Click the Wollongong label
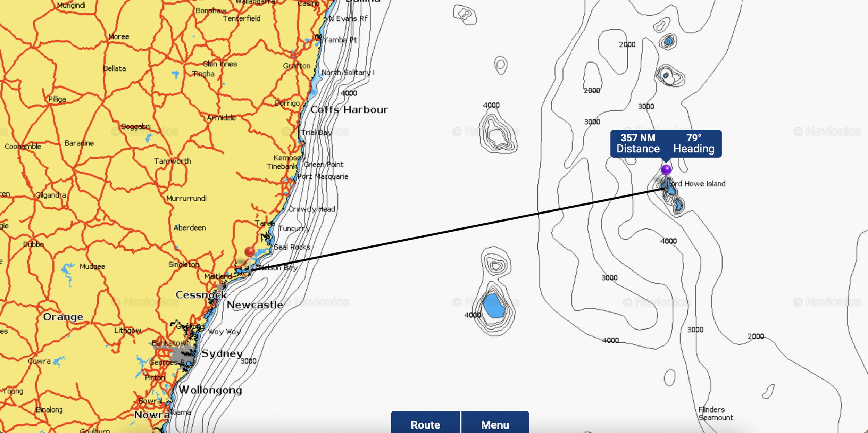 [x=210, y=390]
